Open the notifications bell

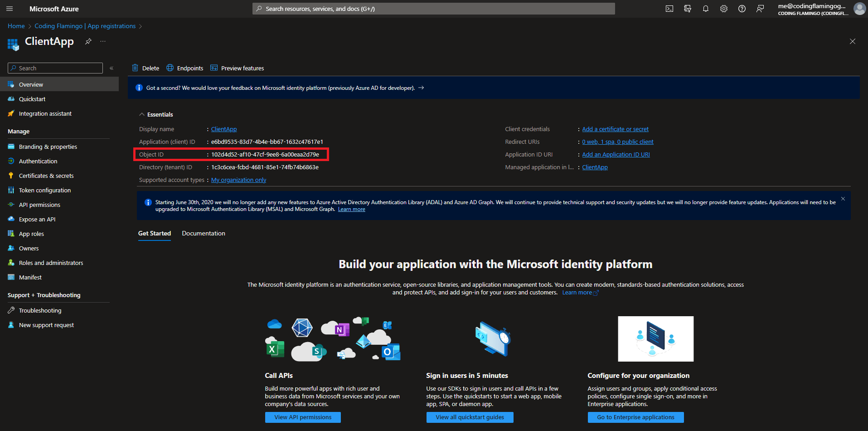point(706,8)
